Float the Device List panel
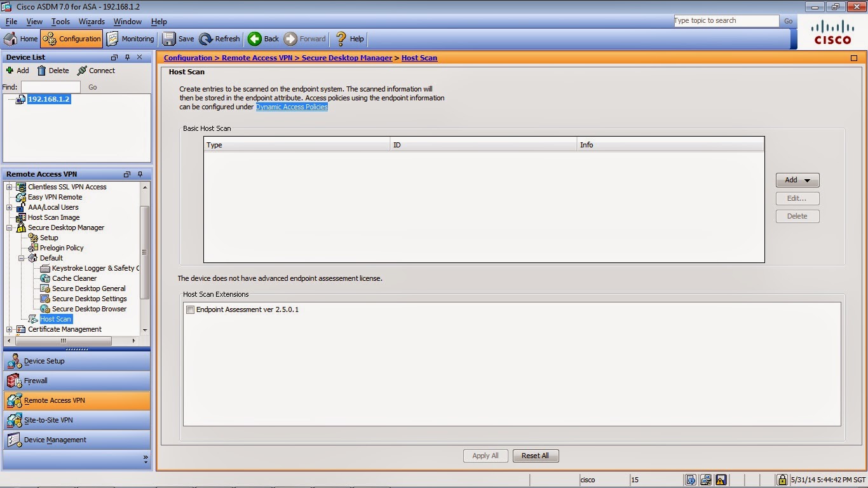 click(x=114, y=57)
